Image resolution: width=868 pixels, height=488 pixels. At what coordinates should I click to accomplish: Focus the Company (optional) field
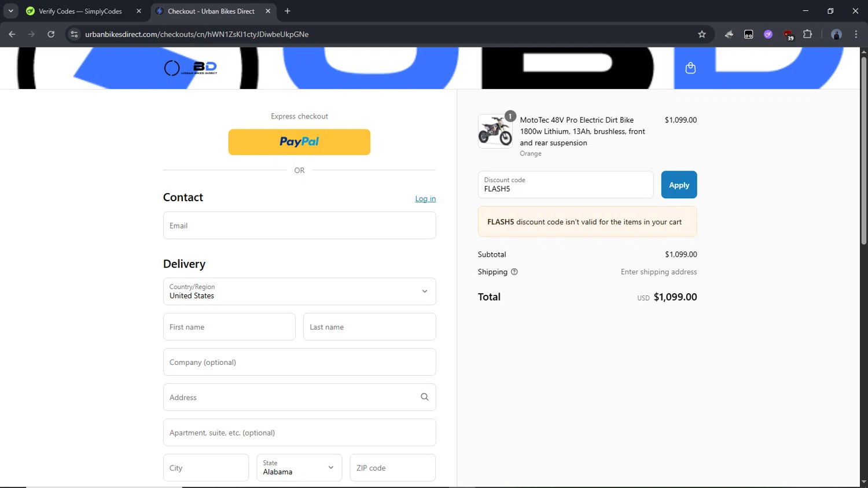299,362
